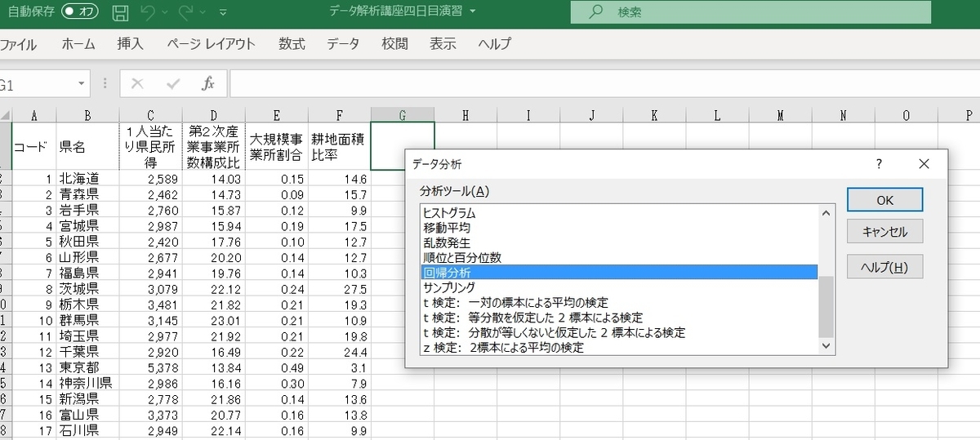Click the 耕地面積比率 header cell
This screenshot has height=440, width=980.
click(x=339, y=146)
